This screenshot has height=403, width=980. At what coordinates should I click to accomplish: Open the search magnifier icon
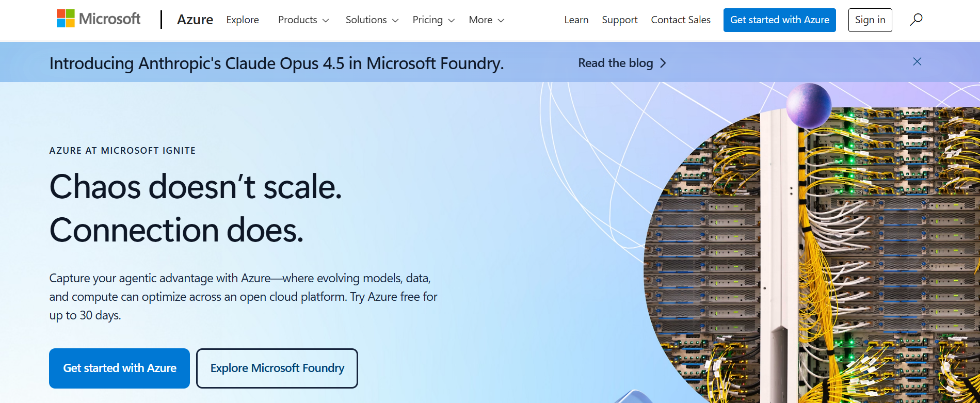tap(916, 20)
